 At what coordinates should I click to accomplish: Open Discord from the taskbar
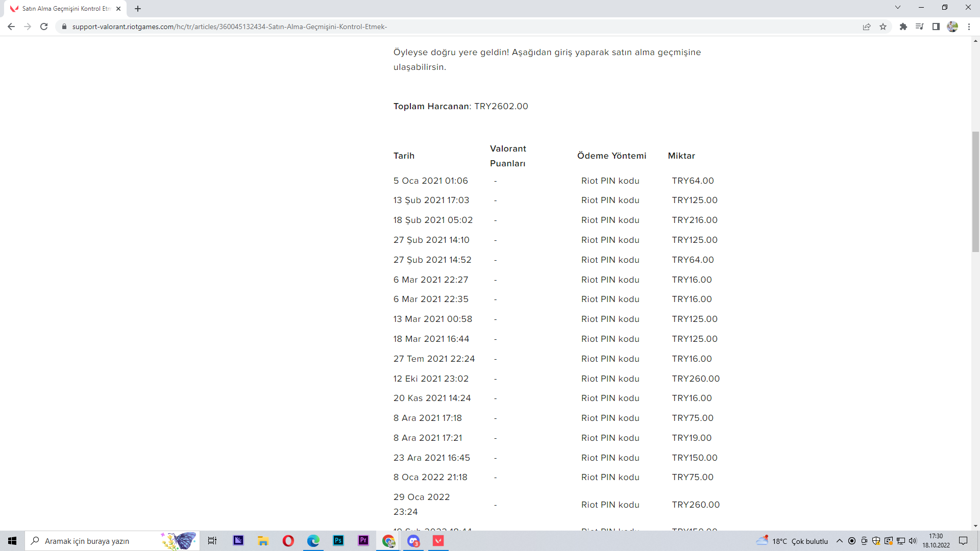[413, 541]
